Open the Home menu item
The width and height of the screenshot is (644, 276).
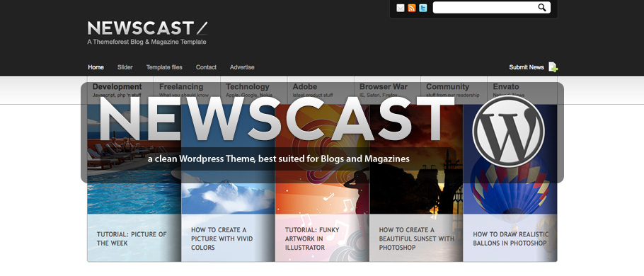point(96,67)
